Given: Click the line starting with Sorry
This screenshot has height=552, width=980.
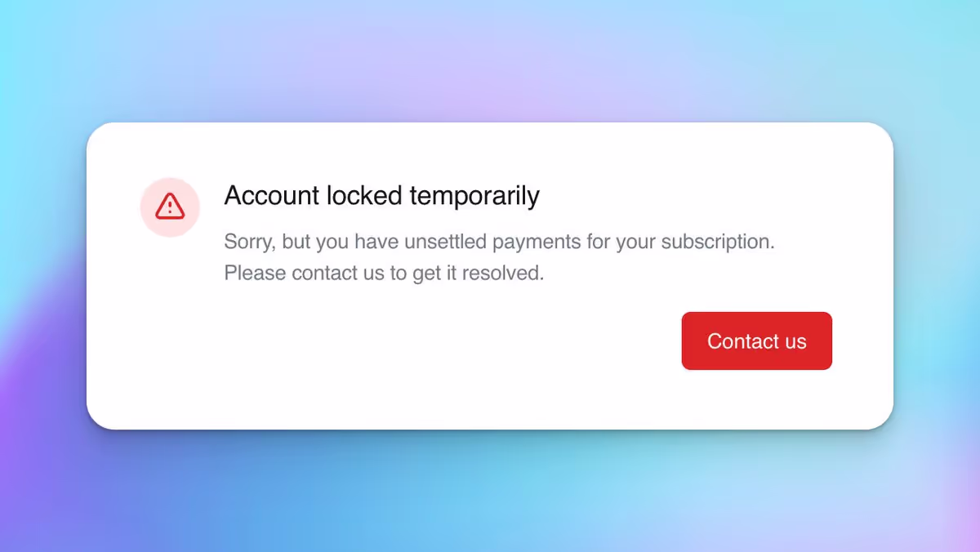Looking at the screenshot, I should pos(499,242).
